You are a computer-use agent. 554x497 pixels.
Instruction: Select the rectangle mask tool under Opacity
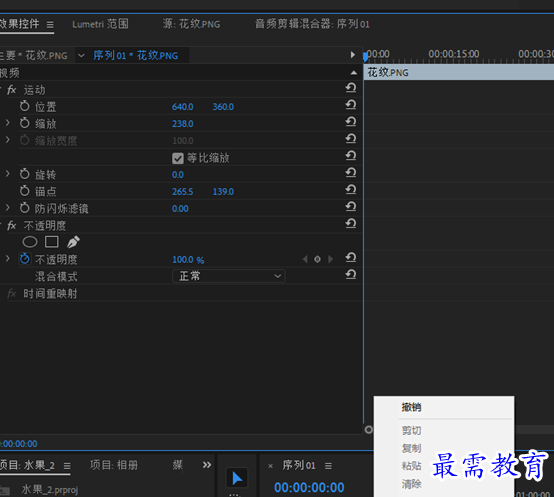52,242
